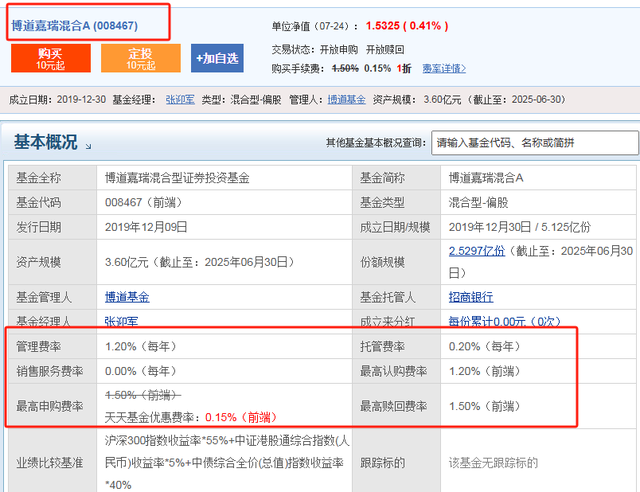This screenshot has height=492, width=640.
Task: Select the 博道嘉瑞混合A short name cell
Action: click(538, 178)
